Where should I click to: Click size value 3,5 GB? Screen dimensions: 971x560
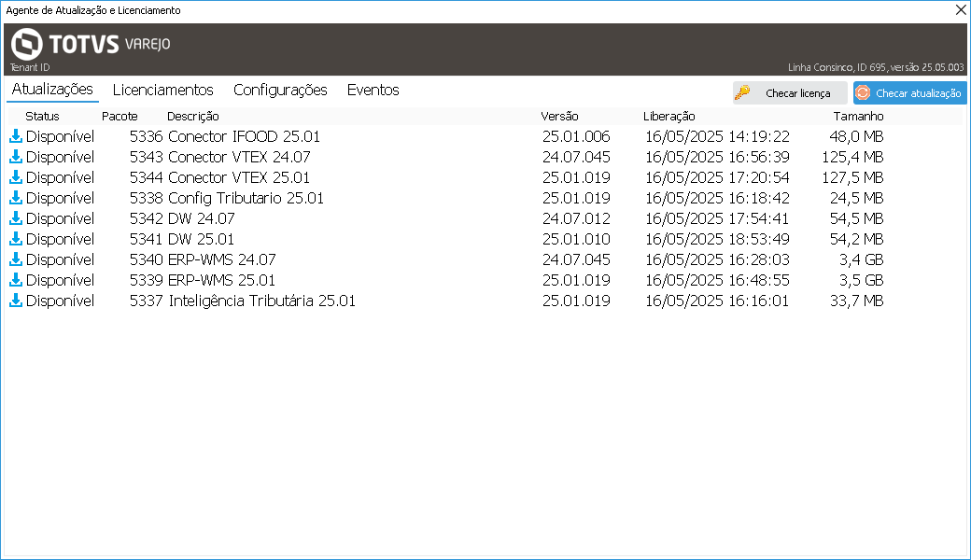[x=862, y=280]
